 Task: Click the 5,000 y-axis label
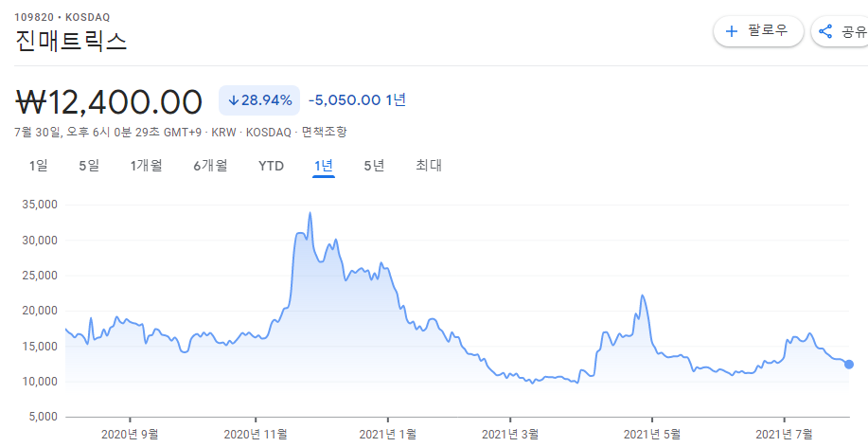pyautogui.click(x=43, y=417)
